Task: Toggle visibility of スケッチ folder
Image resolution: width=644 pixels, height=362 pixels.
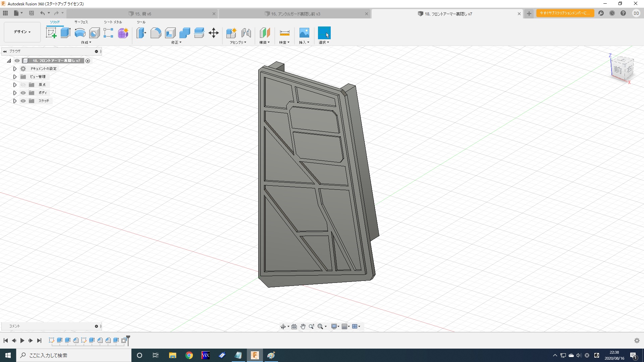Action: tap(23, 101)
